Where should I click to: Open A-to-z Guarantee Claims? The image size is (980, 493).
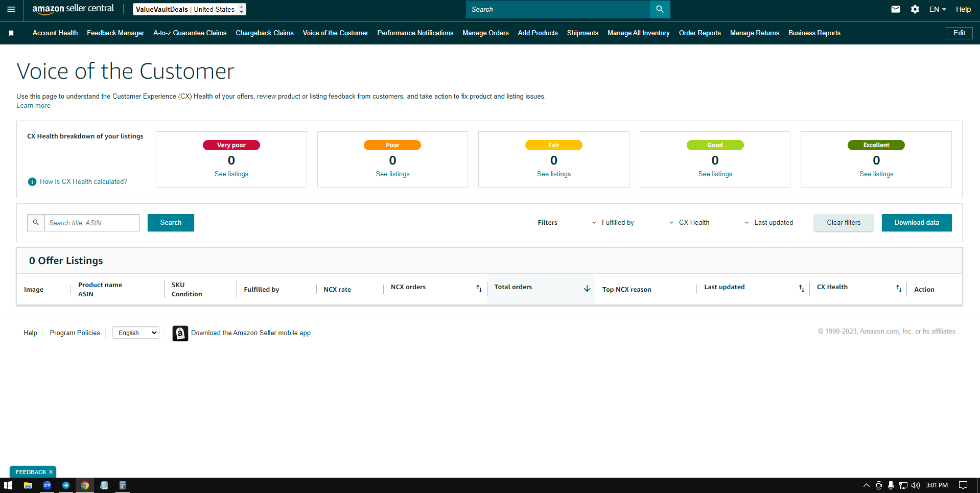tap(190, 33)
